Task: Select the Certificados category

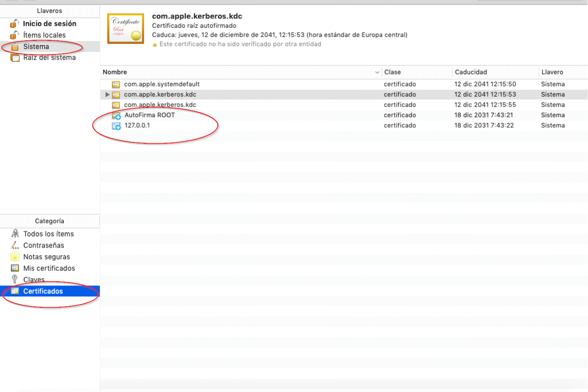Action: [x=43, y=292]
